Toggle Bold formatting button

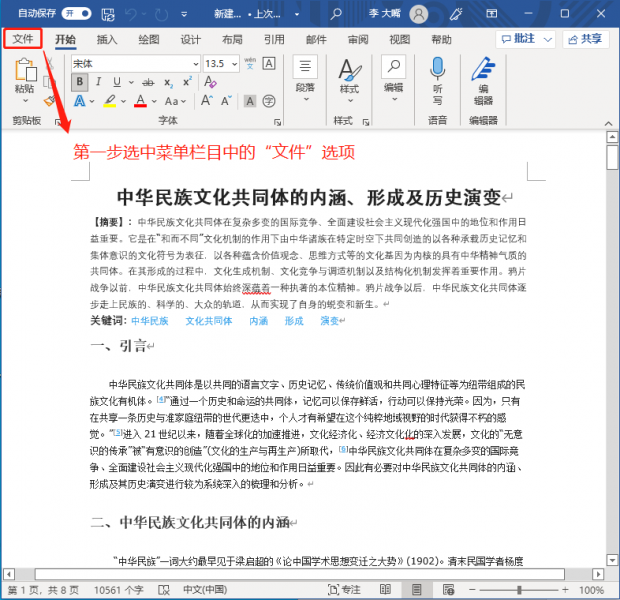point(79,82)
